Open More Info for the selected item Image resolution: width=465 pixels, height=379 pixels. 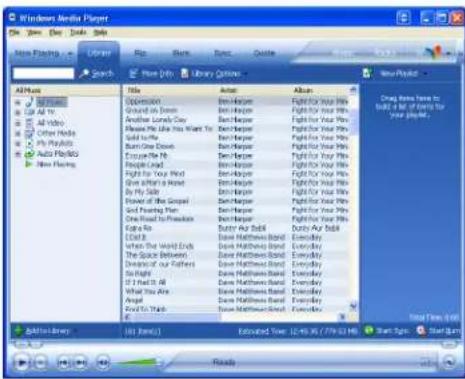pos(151,74)
